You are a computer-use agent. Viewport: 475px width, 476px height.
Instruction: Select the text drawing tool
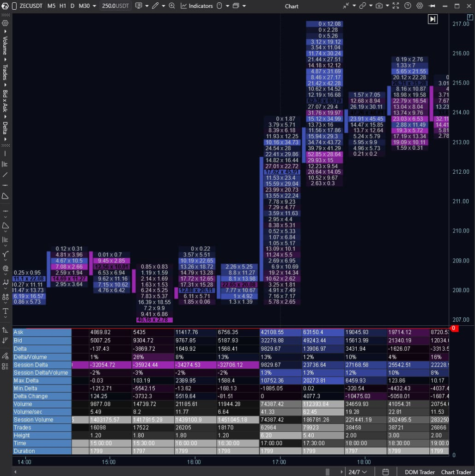click(x=6, y=311)
